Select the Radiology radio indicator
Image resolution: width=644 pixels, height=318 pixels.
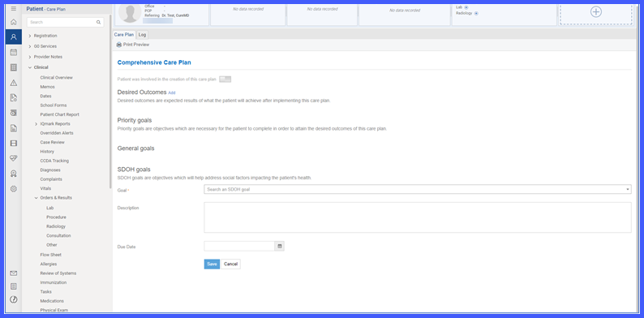click(476, 13)
